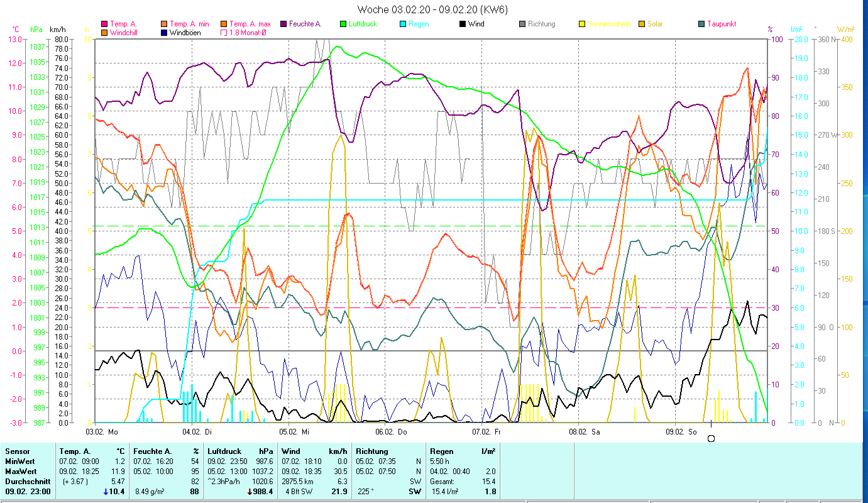Click the '4 Bft SW' wind force value
This screenshot has height=503, width=868.
click(x=300, y=492)
